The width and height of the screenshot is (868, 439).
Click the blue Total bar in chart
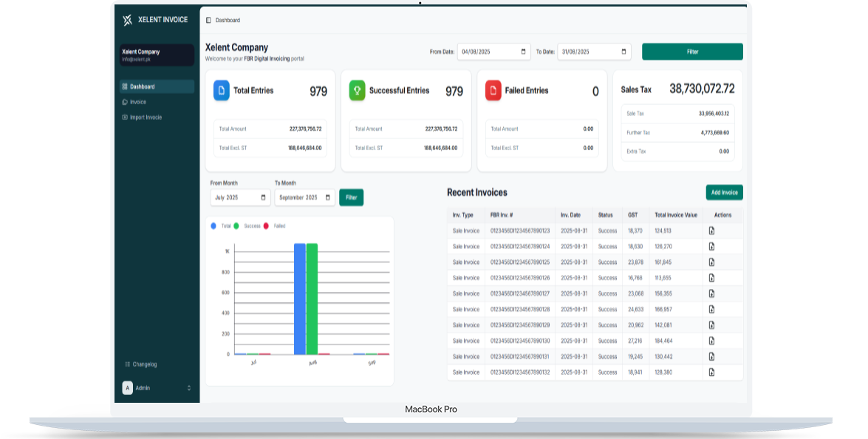[299, 299]
